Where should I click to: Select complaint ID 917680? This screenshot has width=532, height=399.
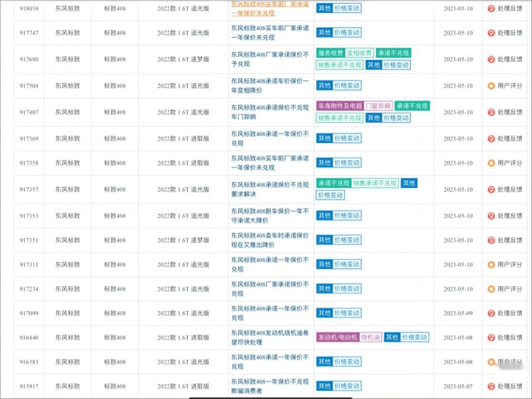29,59
